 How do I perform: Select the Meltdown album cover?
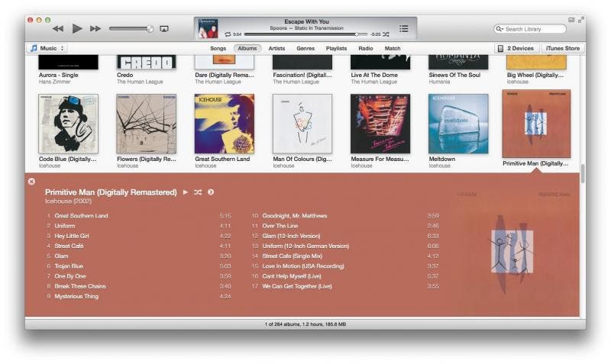pyautogui.click(x=458, y=124)
